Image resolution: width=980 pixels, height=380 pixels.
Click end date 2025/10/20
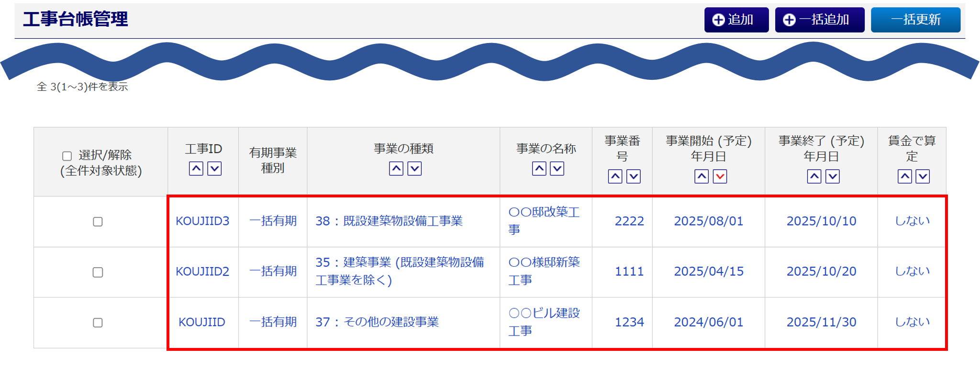tap(822, 271)
